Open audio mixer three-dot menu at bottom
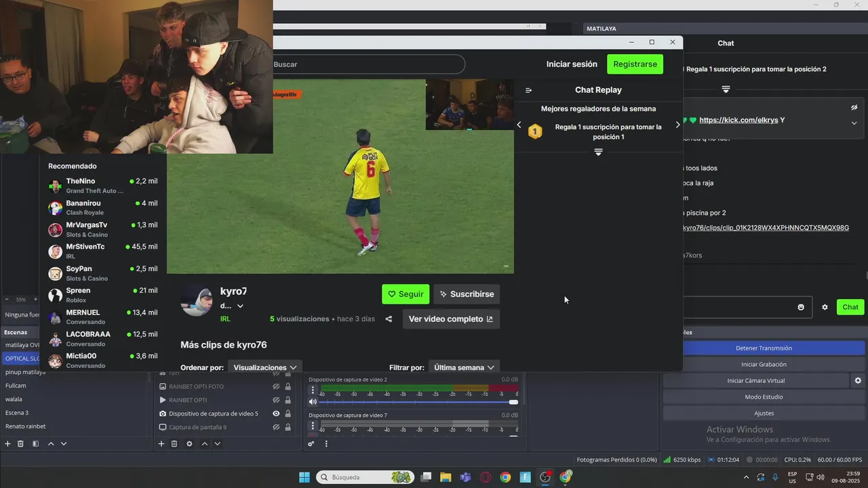This screenshot has height=488, width=868. click(x=326, y=444)
